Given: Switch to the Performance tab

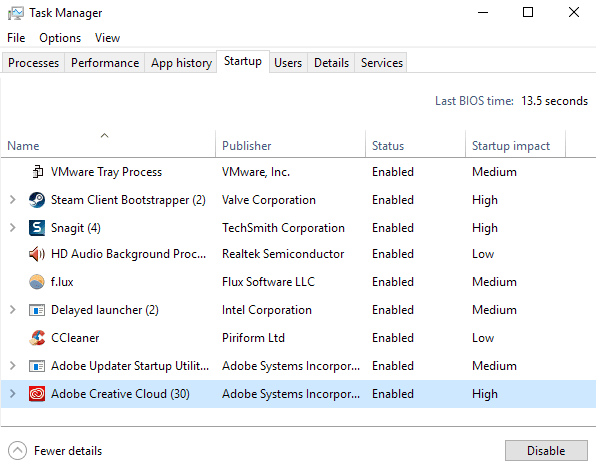Looking at the screenshot, I should point(105,63).
